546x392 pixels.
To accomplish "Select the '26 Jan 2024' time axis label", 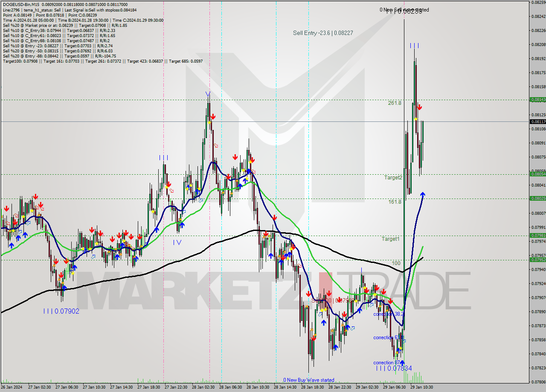I will (11, 387).
